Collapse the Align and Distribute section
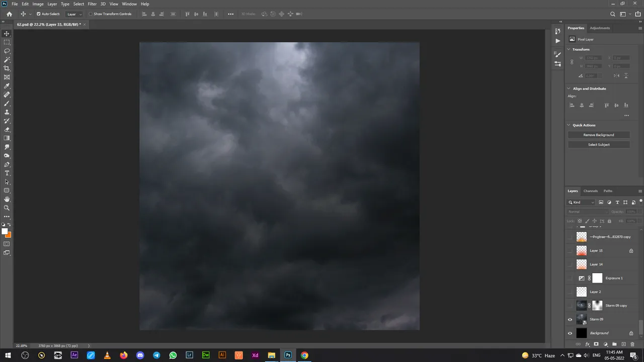644x362 pixels. click(x=569, y=88)
